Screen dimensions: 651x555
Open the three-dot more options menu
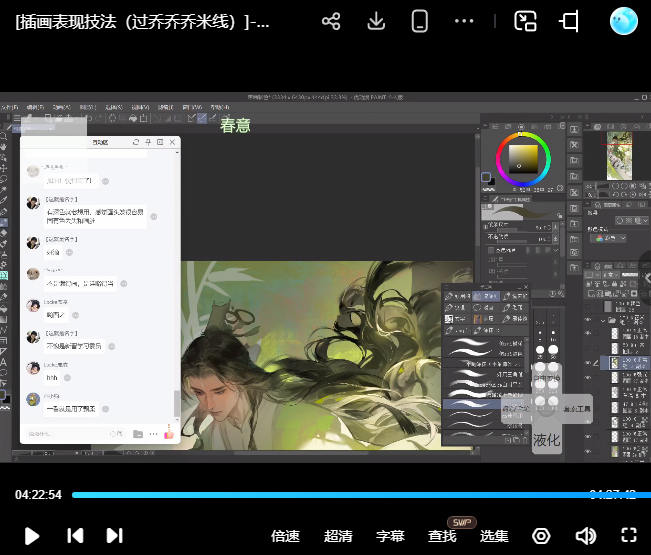click(x=464, y=21)
